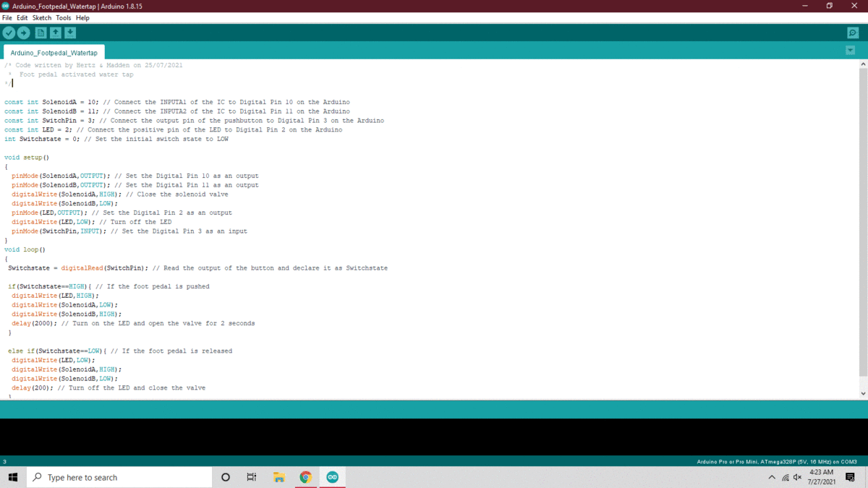Click the 'pinMode(SolenoidB,OUTPUT)' line
The height and width of the screenshot is (488, 868).
(x=135, y=185)
